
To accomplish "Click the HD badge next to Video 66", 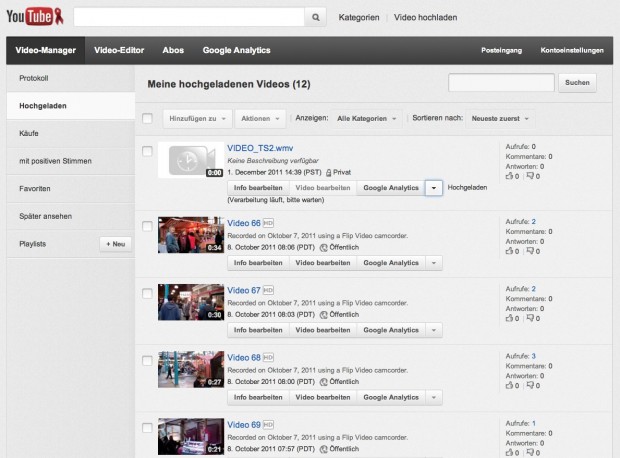I will click(x=268, y=223).
